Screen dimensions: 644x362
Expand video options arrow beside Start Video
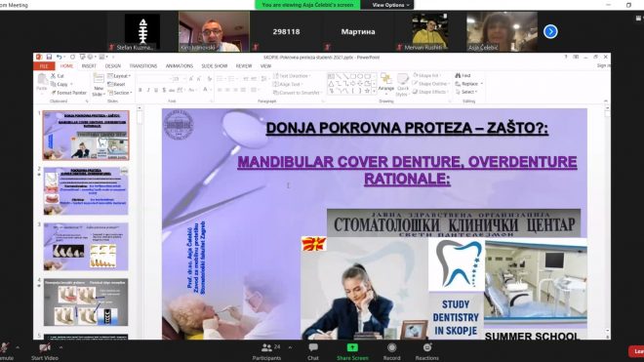(60, 347)
